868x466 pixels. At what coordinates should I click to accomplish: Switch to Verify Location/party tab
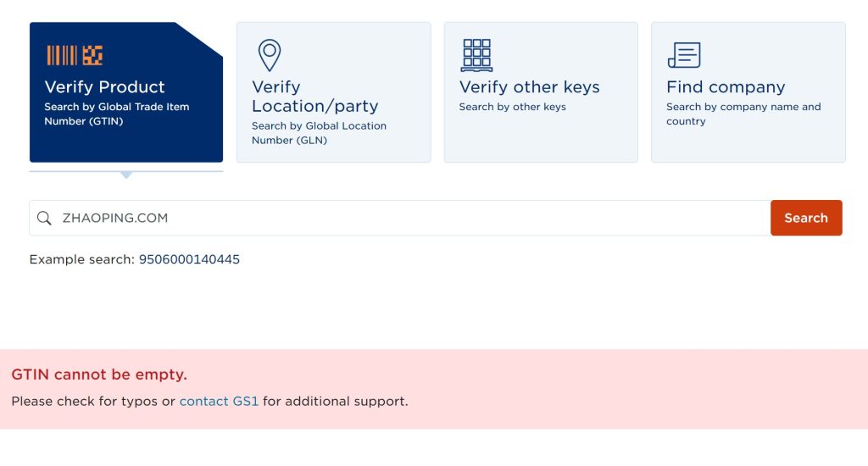pyautogui.click(x=334, y=92)
